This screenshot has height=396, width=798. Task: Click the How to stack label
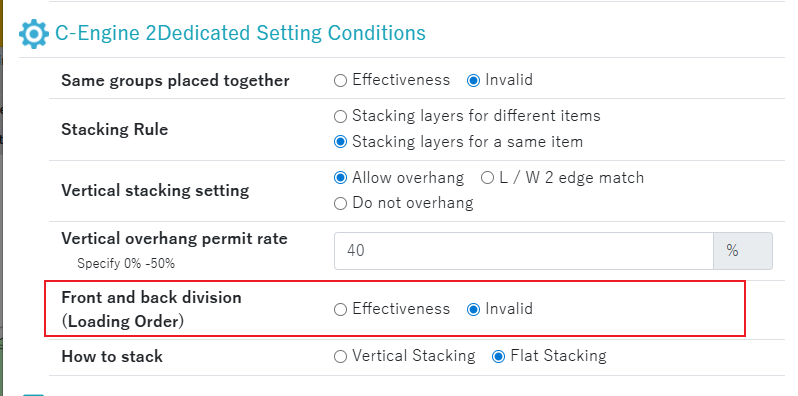(112, 356)
